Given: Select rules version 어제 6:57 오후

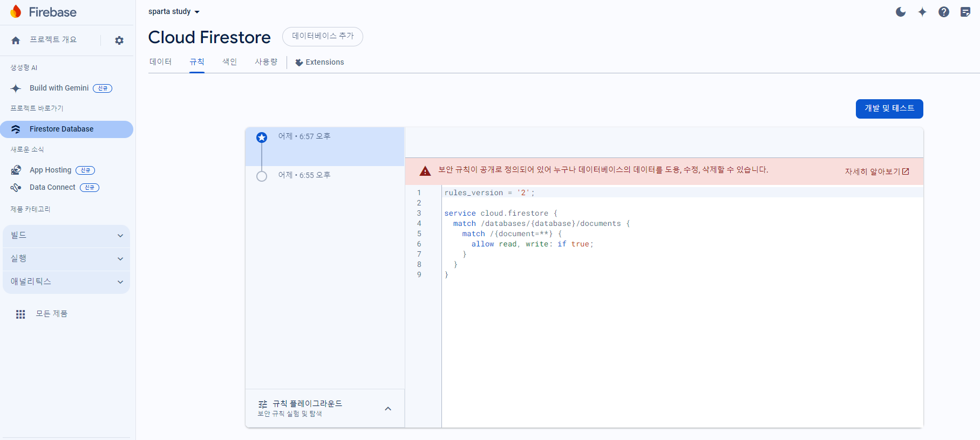Looking at the screenshot, I should [325, 147].
